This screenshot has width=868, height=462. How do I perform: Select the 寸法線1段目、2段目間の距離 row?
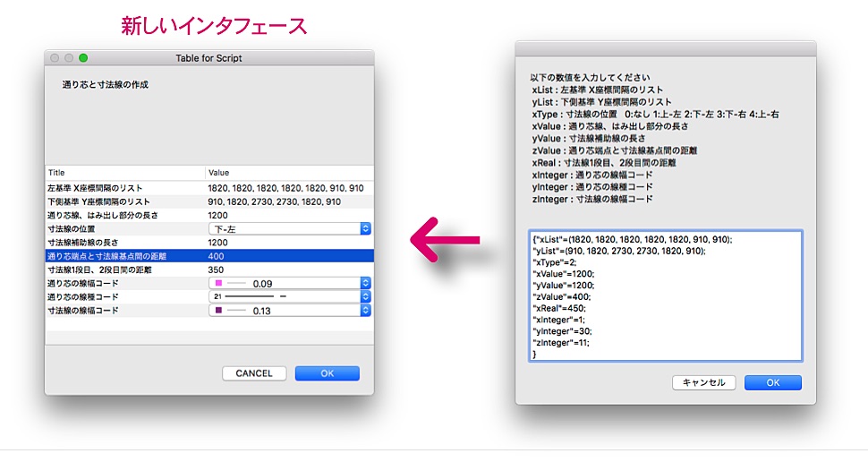pyautogui.click(x=124, y=269)
